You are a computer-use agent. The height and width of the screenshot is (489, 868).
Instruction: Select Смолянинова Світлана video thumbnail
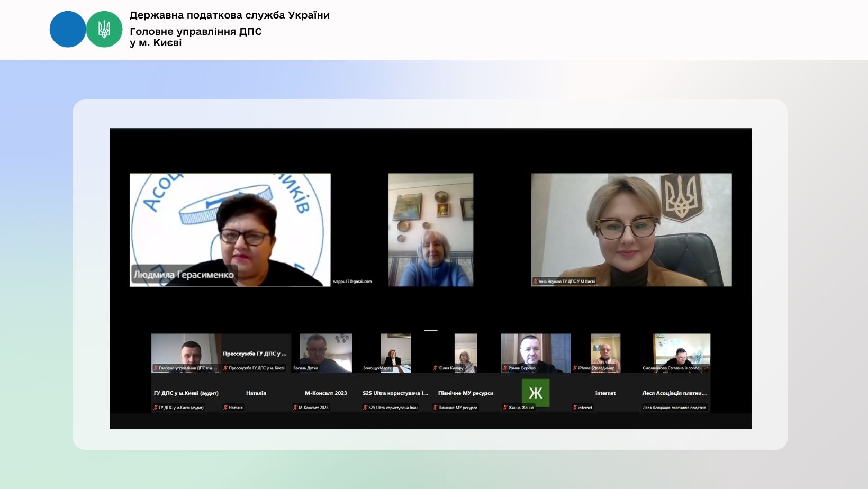[681, 352]
